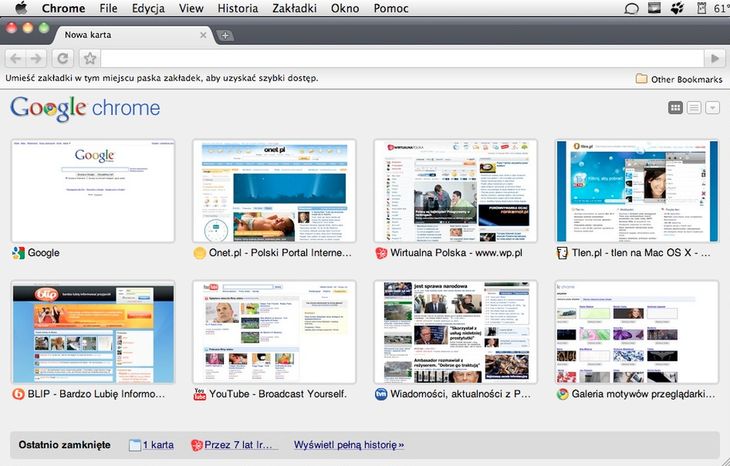Image resolution: width=730 pixels, height=466 pixels.
Task: Click the chat bubble menu bar icon
Action: [x=631, y=8]
